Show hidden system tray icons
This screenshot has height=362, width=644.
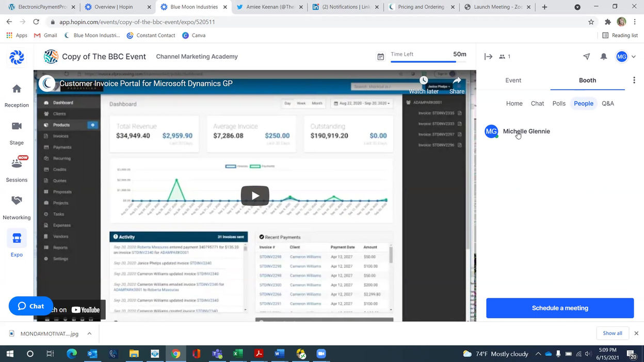pos(538,354)
